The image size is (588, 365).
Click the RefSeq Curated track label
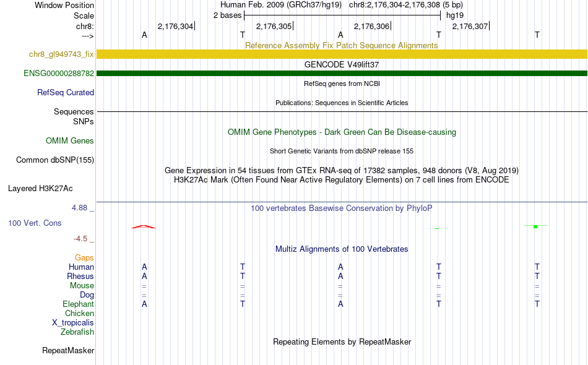tap(66, 93)
